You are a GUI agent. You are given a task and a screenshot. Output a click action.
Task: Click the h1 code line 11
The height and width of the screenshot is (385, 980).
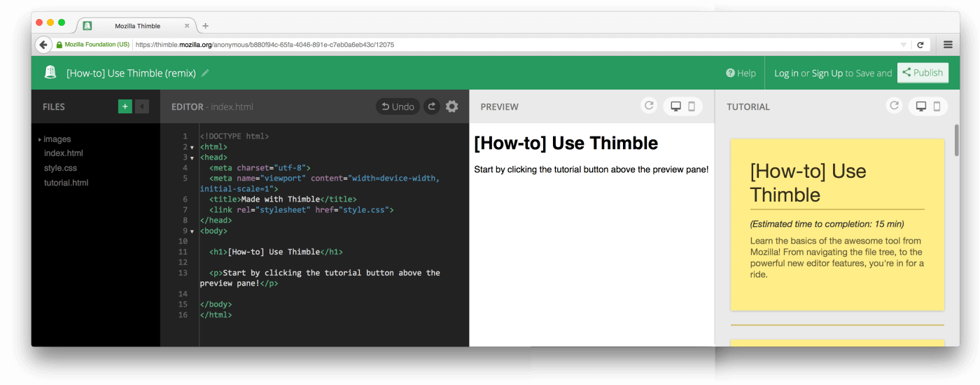(x=276, y=252)
